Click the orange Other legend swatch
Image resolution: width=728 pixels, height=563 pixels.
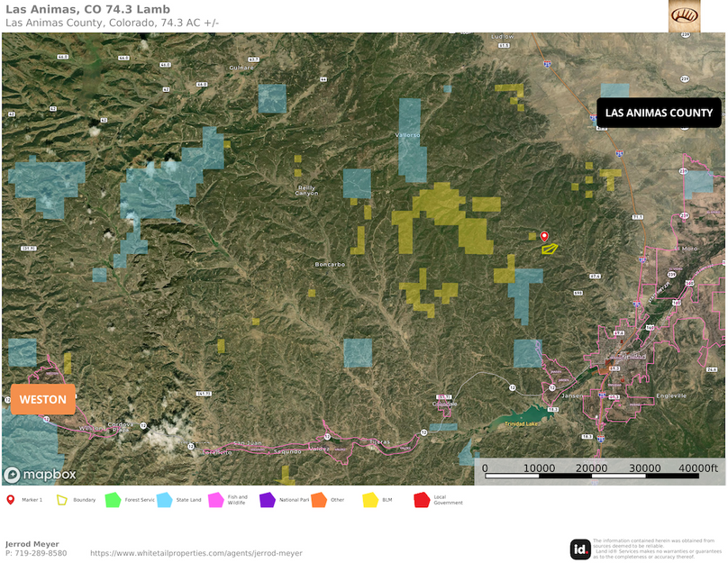[x=318, y=499]
